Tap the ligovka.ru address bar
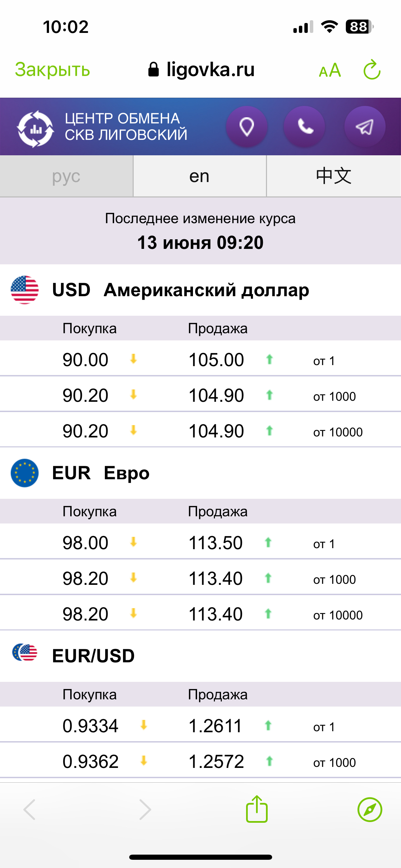 click(x=202, y=70)
